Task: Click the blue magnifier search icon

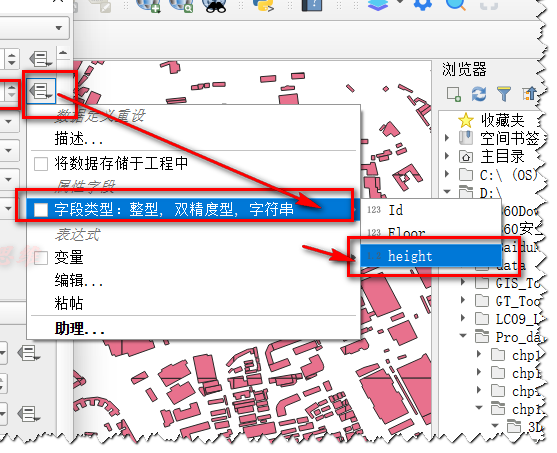Action: click(456, 5)
